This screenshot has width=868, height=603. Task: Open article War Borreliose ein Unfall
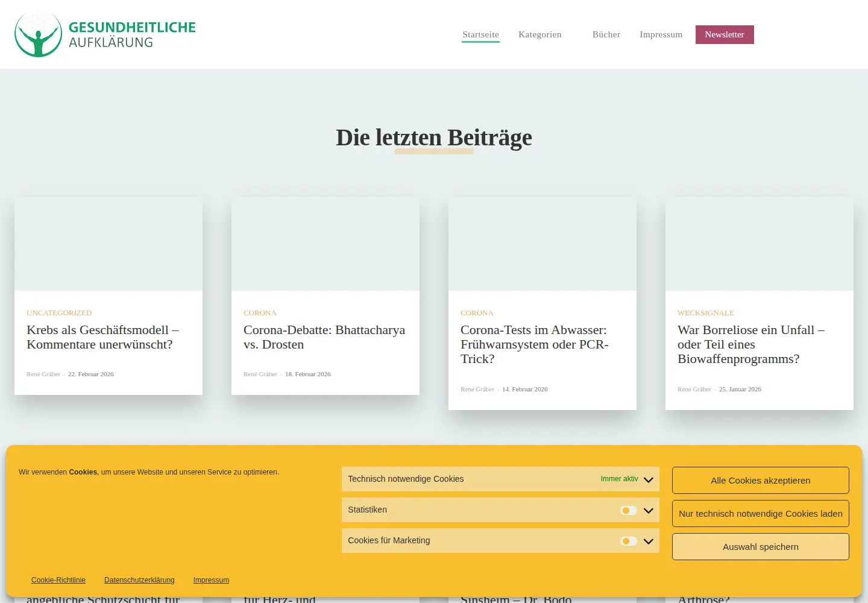click(751, 344)
